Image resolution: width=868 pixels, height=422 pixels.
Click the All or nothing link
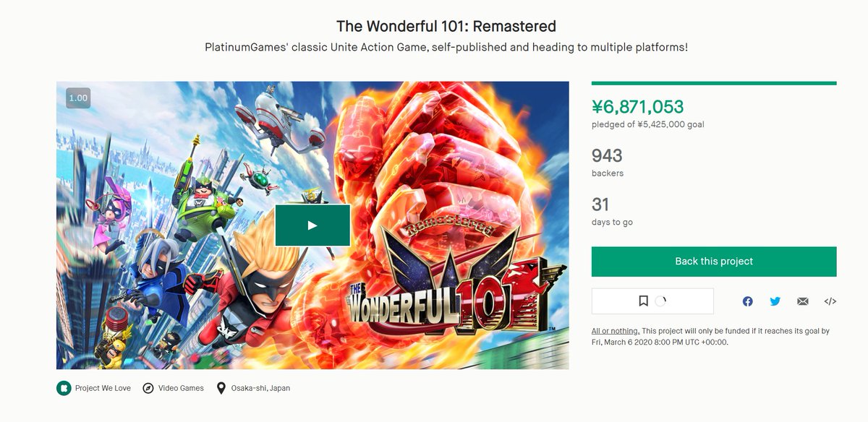615,331
